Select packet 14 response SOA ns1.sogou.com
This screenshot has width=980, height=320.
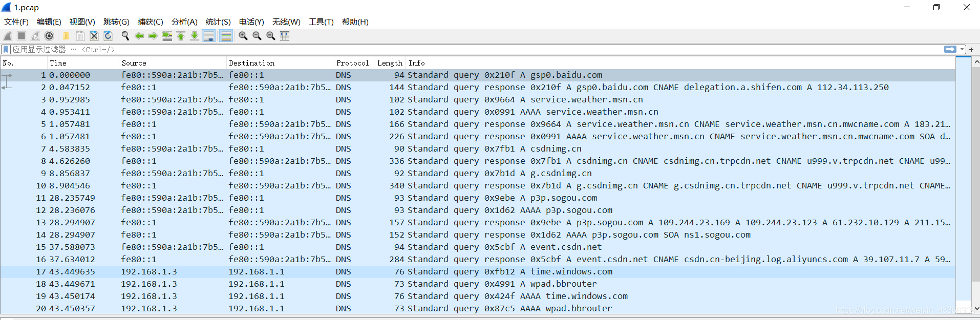click(x=478, y=234)
